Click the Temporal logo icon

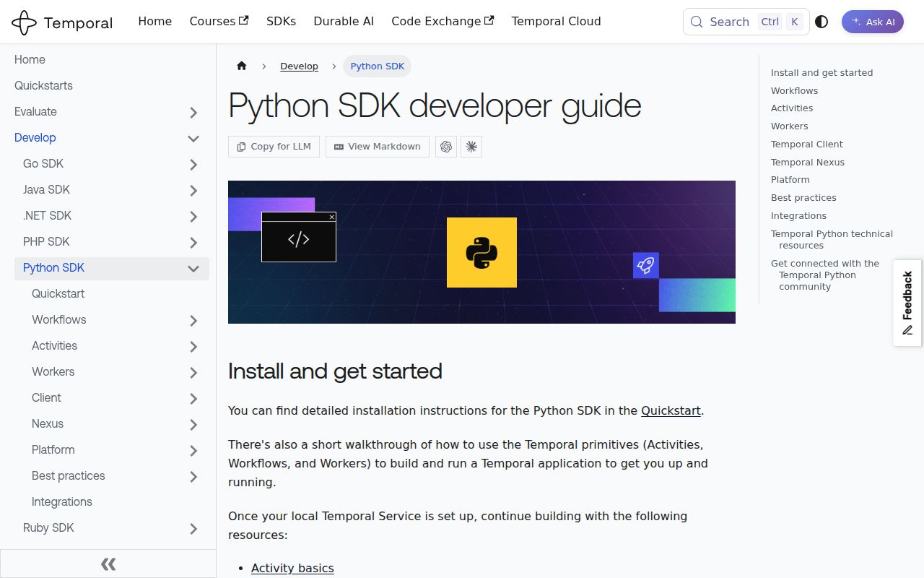click(24, 22)
